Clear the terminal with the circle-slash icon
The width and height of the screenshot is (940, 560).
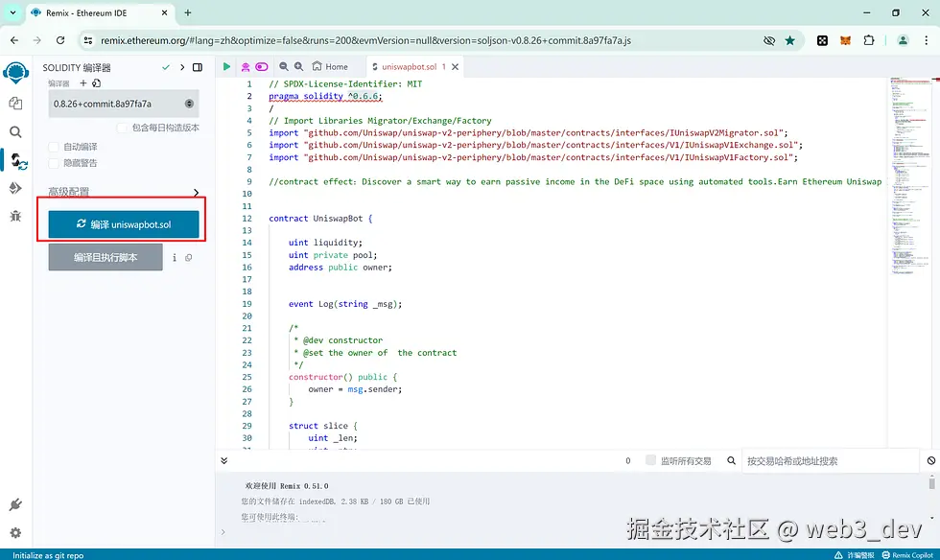point(931,460)
